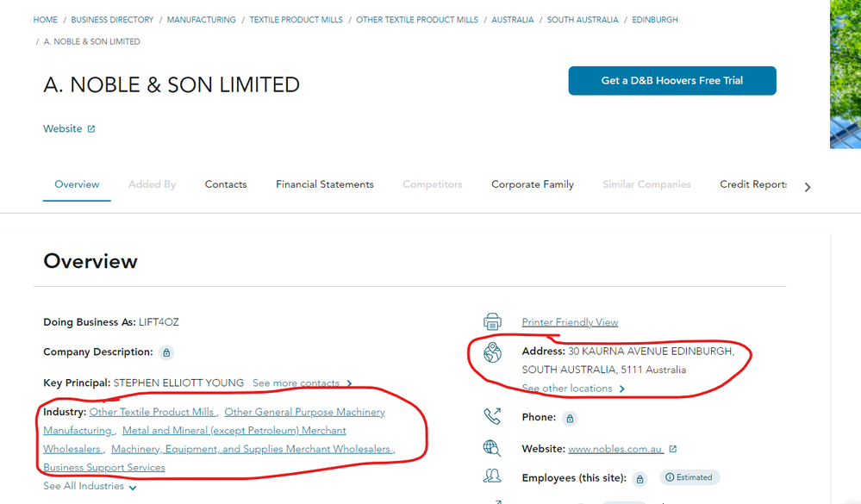
Task: Click the building image at right edge
Action: 845,74
